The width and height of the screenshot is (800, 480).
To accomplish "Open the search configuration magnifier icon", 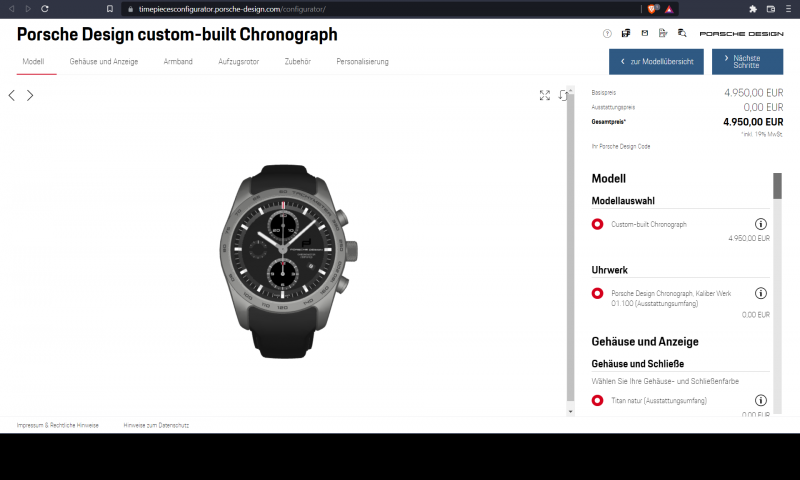I will (681, 33).
